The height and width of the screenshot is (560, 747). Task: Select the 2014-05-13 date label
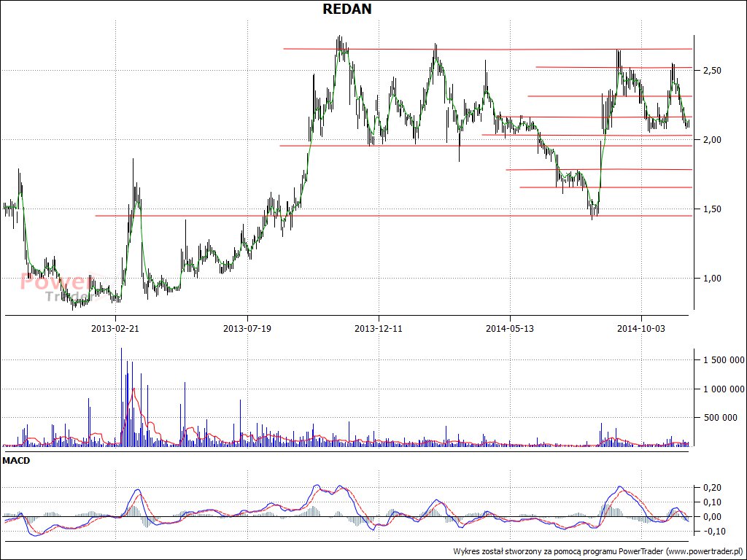click(x=510, y=329)
